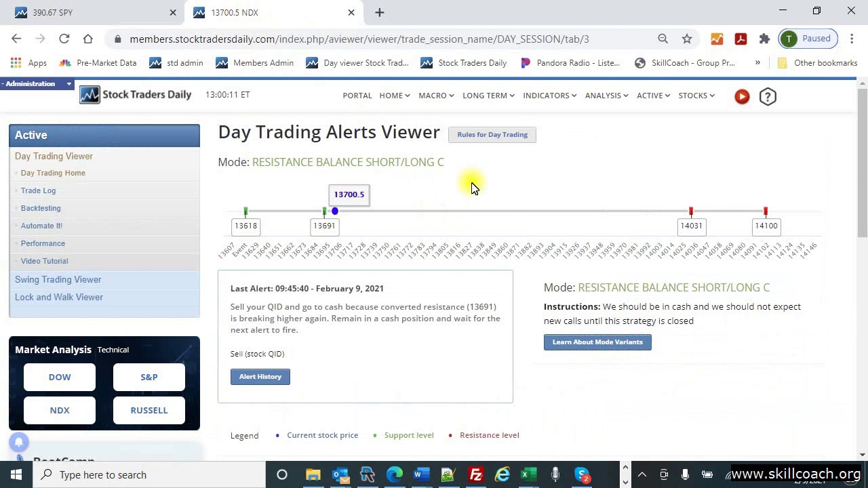Reload the current page
Screen dimensions: 868x488
tap(64, 39)
